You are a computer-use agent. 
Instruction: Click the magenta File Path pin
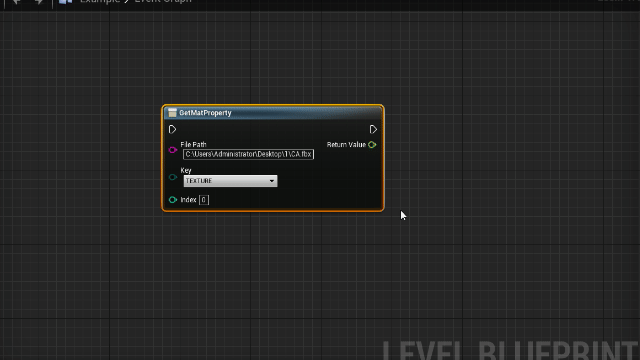pos(173,150)
